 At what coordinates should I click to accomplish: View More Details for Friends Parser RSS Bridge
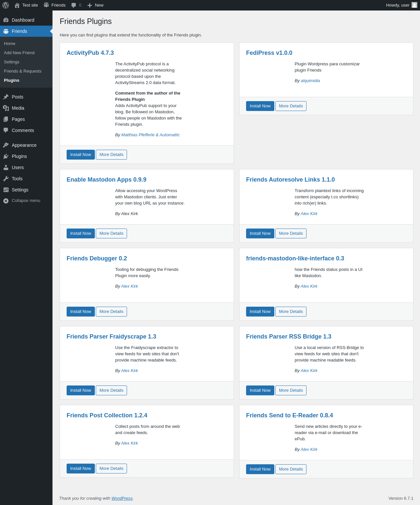click(291, 390)
